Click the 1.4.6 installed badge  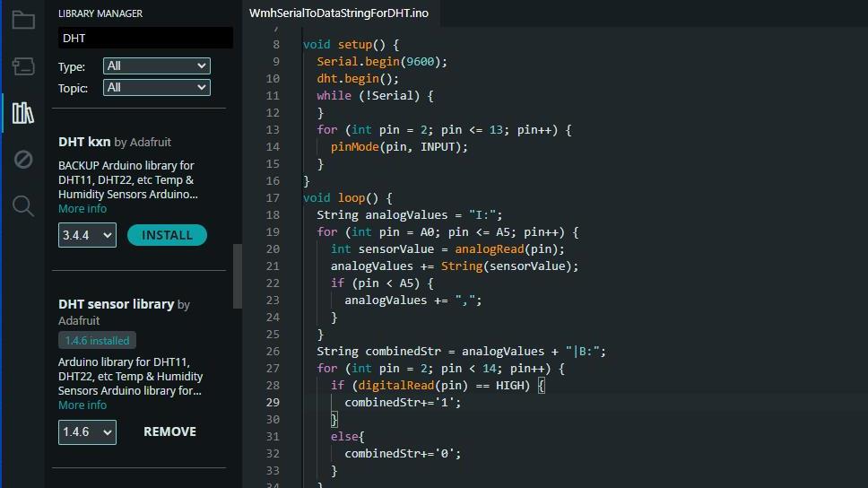[98, 341]
